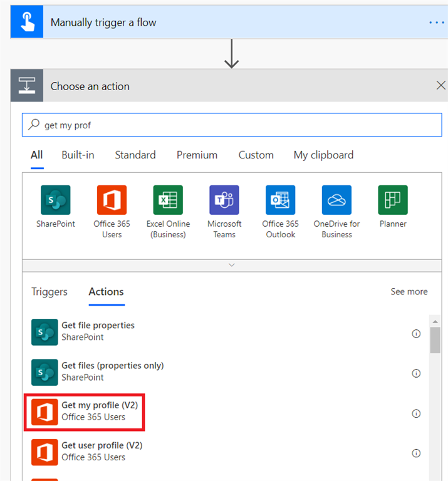Click the actions list scrollbar thumb
Image resolution: width=448 pixels, height=481 pixels.
coord(435,340)
